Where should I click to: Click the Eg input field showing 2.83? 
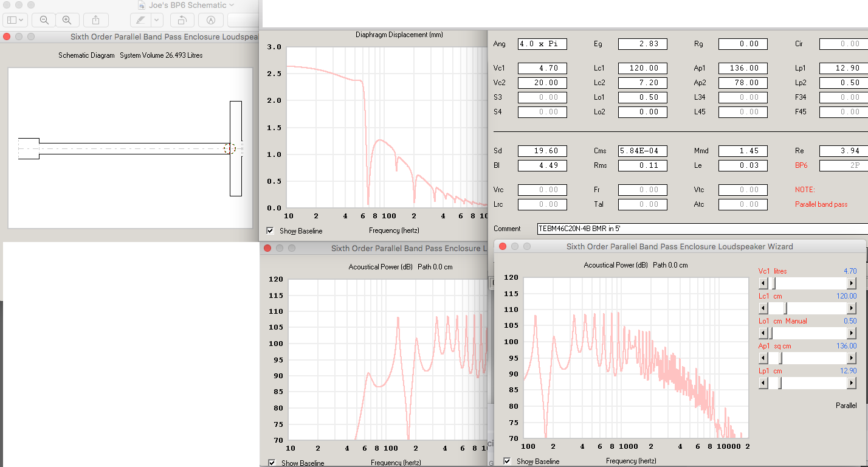[x=642, y=44]
